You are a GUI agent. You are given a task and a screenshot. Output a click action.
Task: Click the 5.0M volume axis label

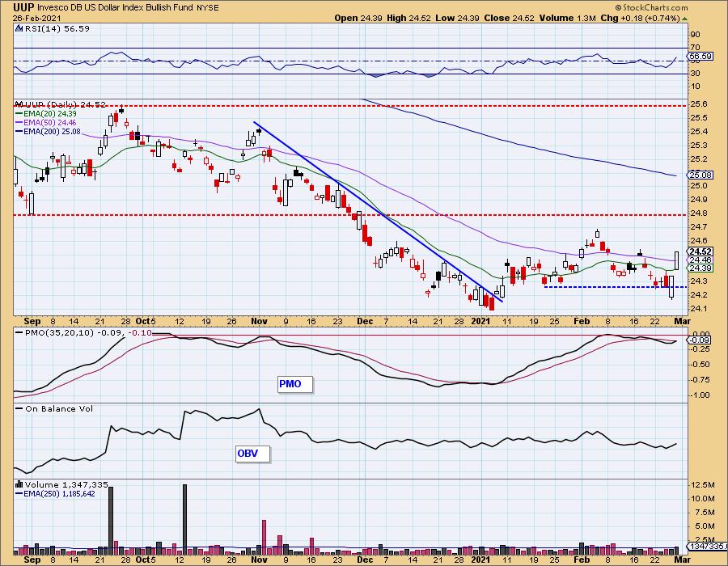[705, 526]
